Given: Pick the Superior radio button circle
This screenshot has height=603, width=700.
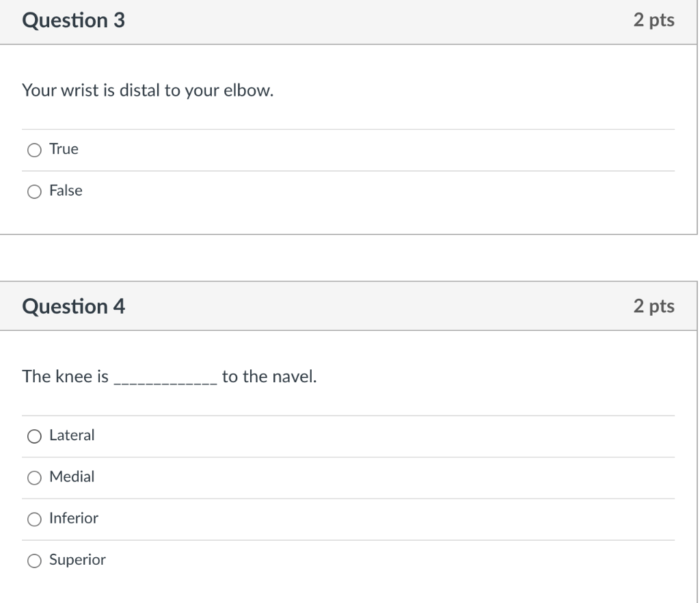Looking at the screenshot, I should click(34, 561).
